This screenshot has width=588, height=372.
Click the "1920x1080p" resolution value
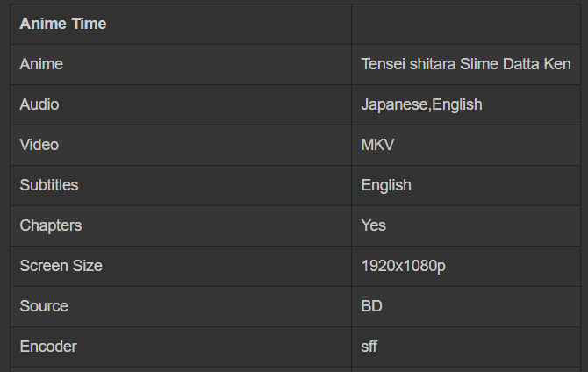pyautogui.click(x=404, y=266)
